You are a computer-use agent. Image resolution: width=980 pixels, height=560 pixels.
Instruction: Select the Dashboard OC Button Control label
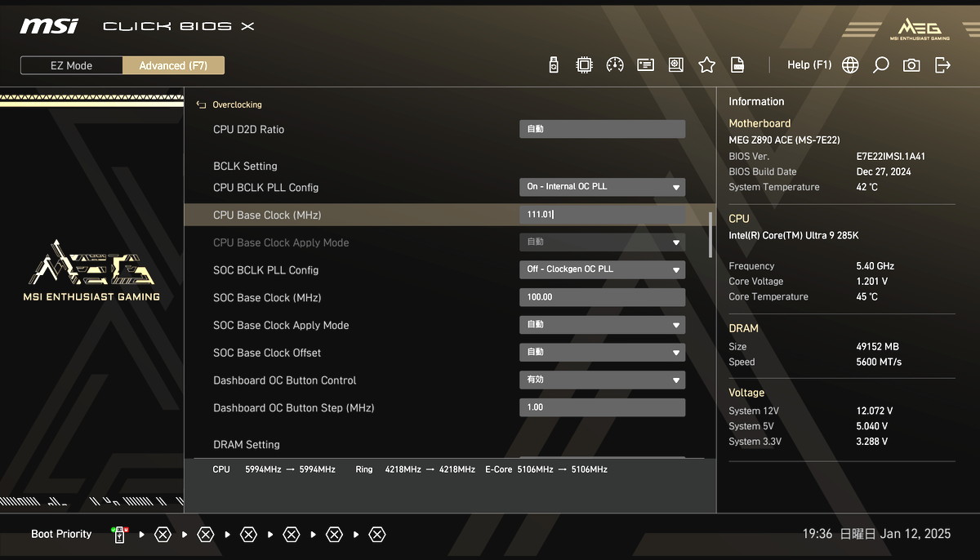(x=285, y=380)
